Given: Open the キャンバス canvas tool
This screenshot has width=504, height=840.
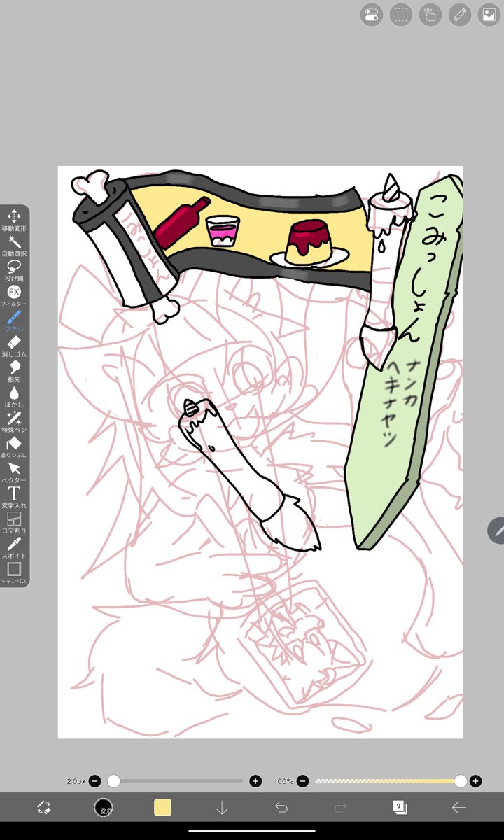Looking at the screenshot, I should (14, 573).
